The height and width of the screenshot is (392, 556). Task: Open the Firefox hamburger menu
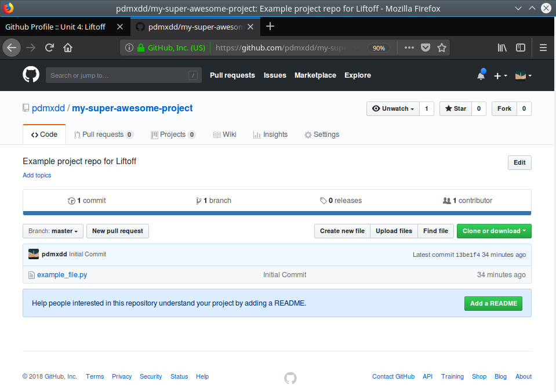click(543, 48)
